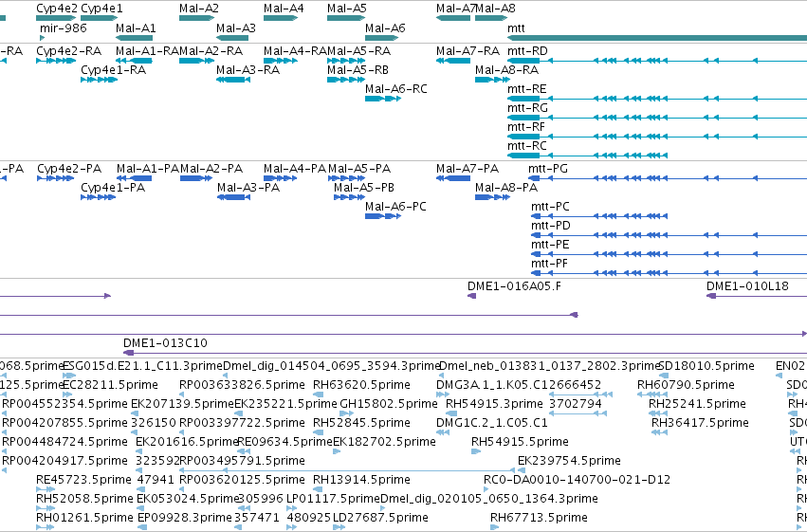Viewport: 807px width, 532px height.
Task: Open the mtt-RD transcript label
Action: click(527, 51)
